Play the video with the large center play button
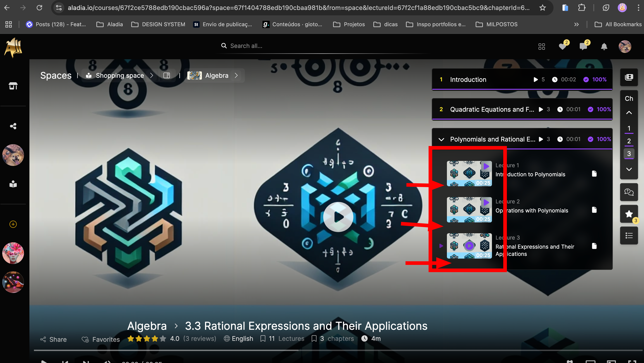Viewport: 644px width, 363px height. coord(338,217)
